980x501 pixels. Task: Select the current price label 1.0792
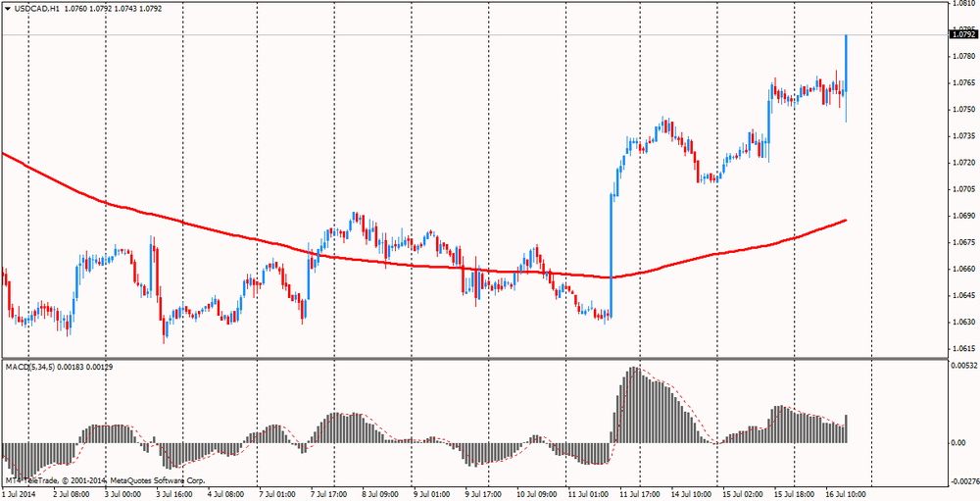tap(962, 34)
